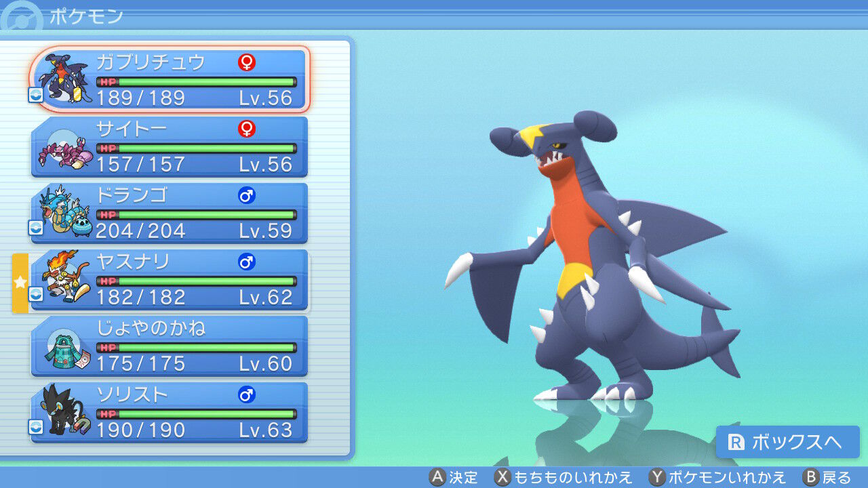Select the サイトー party row
This screenshot has height=488, width=868.
click(x=170, y=146)
